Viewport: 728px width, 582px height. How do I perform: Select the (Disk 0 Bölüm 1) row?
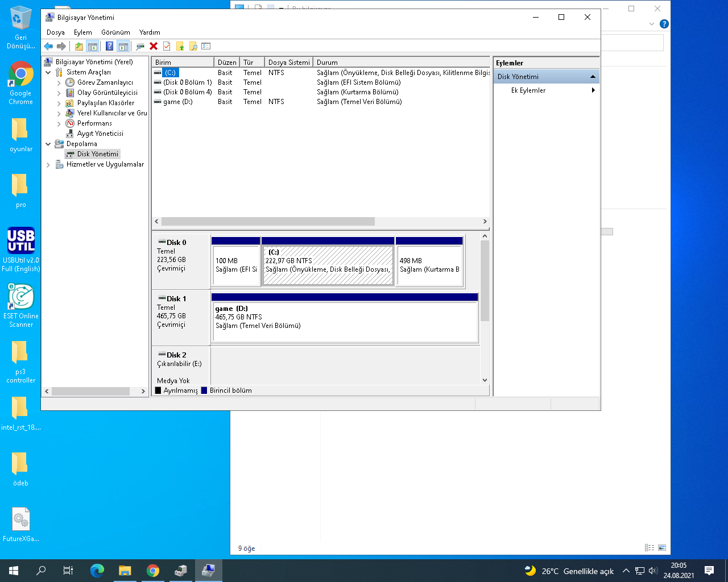[x=321, y=82]
